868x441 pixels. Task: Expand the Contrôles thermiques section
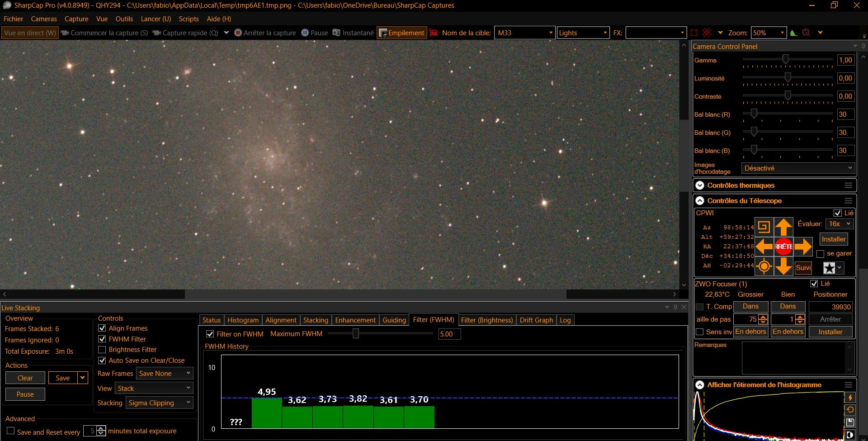(x=700, y=185)
